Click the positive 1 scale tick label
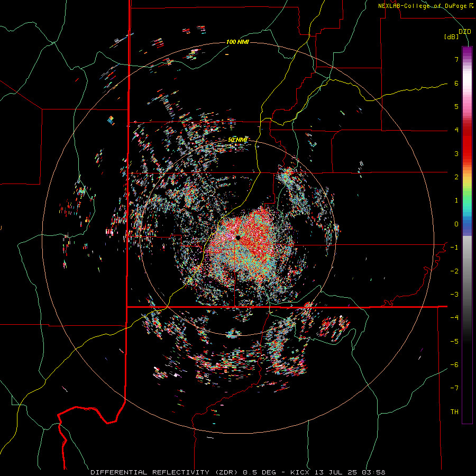The height and width of the screenshot is (476, 476). coord(456,200)
